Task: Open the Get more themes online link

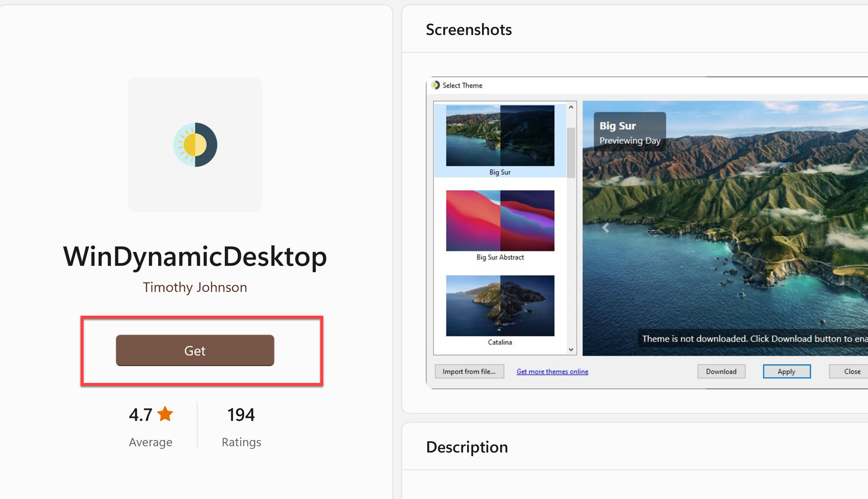Action: click(552, 371)
